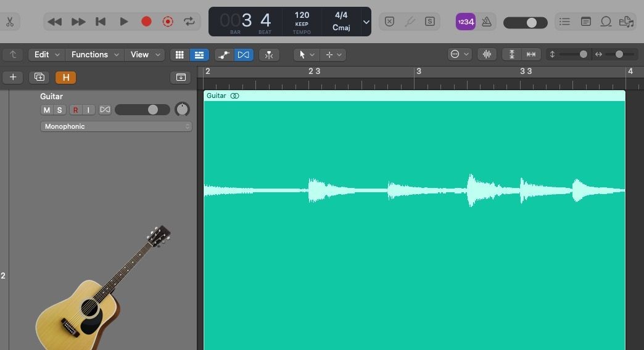The width and height of the screenshot is (644, 350).
Task: Open the Edit menu
Action: tap(46, 55)
